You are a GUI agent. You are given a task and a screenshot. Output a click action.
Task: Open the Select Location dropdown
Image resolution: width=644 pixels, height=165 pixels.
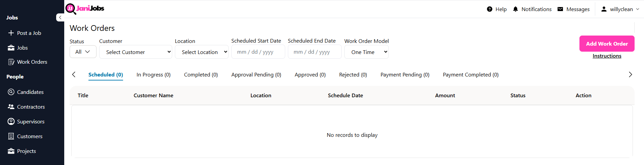coord(202,52)
